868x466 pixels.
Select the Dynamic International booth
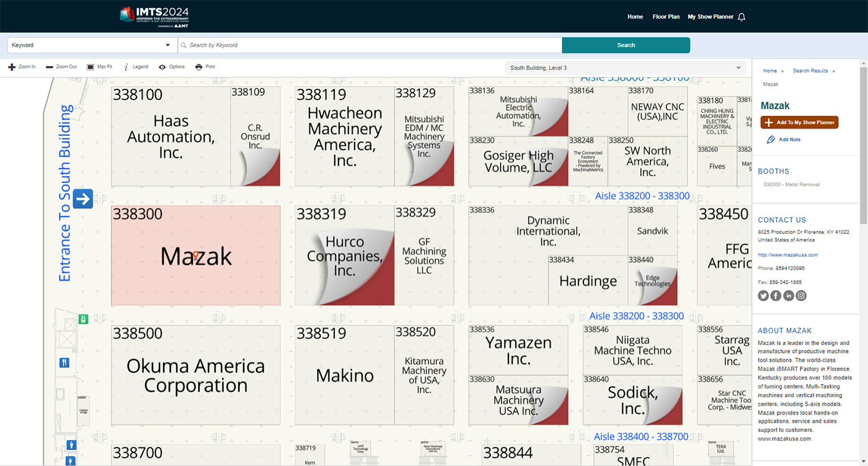[548, 230]
